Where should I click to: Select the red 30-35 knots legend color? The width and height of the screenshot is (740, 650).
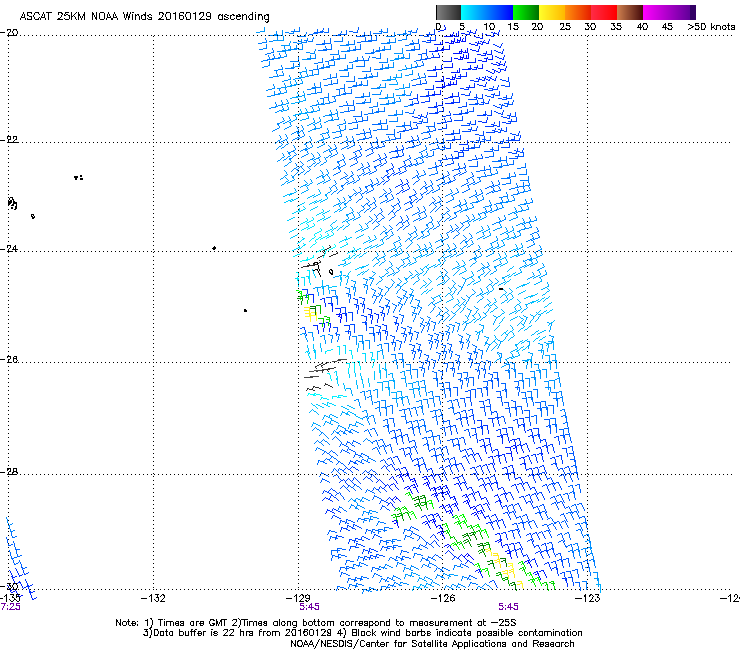[604, 12]
